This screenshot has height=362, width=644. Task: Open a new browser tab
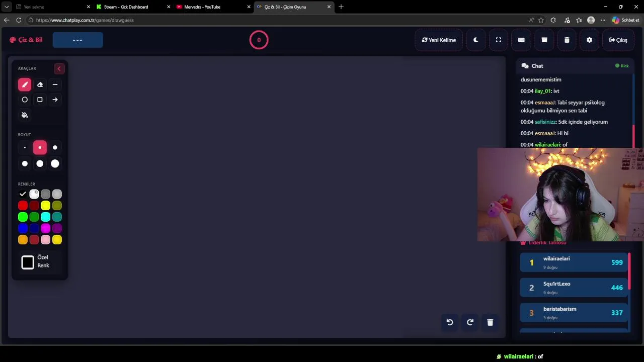[x=341, y=7]
